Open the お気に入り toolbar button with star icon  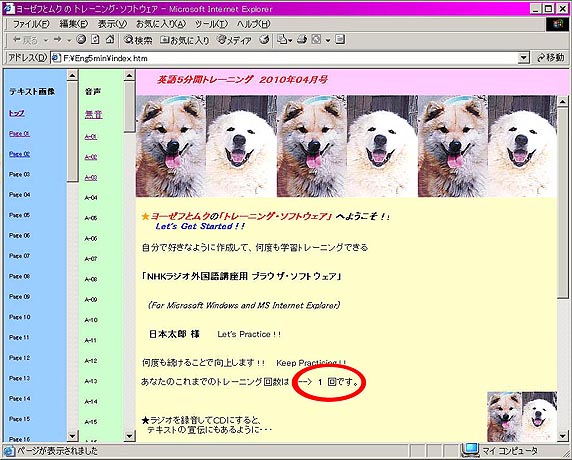pyautogui.click(x=185, y=40)
